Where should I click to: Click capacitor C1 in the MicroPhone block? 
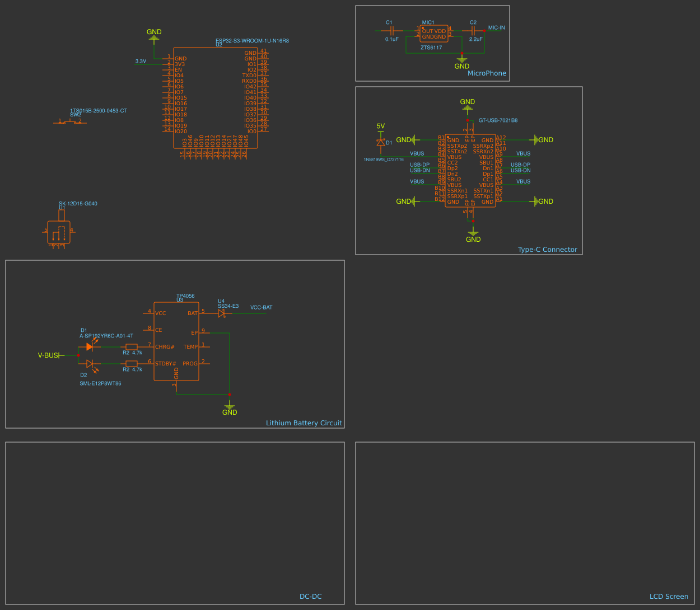pos(392,31)
